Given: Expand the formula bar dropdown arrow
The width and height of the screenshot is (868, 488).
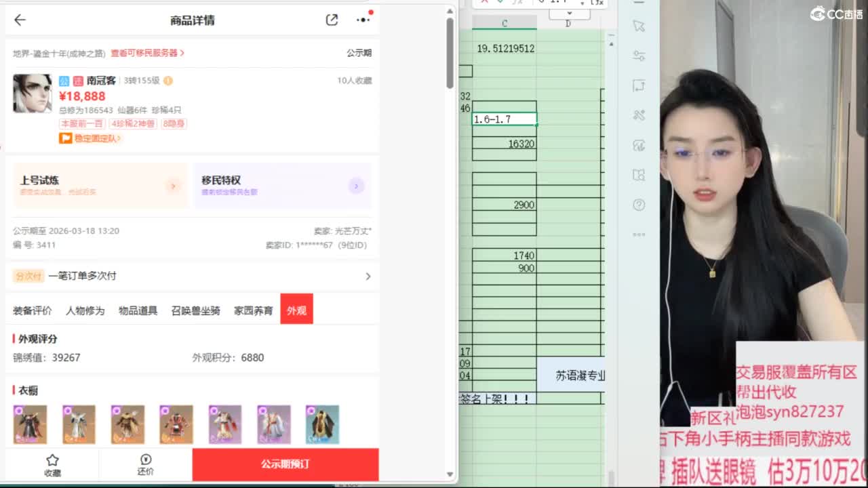Looking at the screenshot, I should pos(569,14).
